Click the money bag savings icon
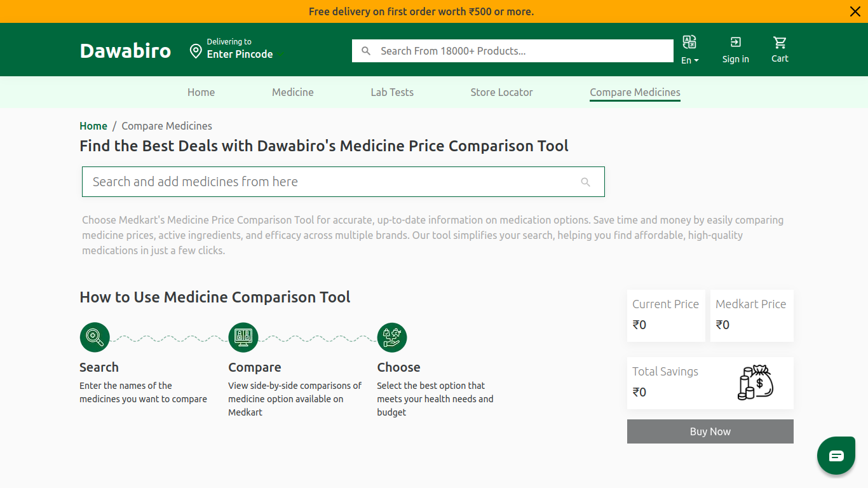868x488 pixels. point(756,383)
